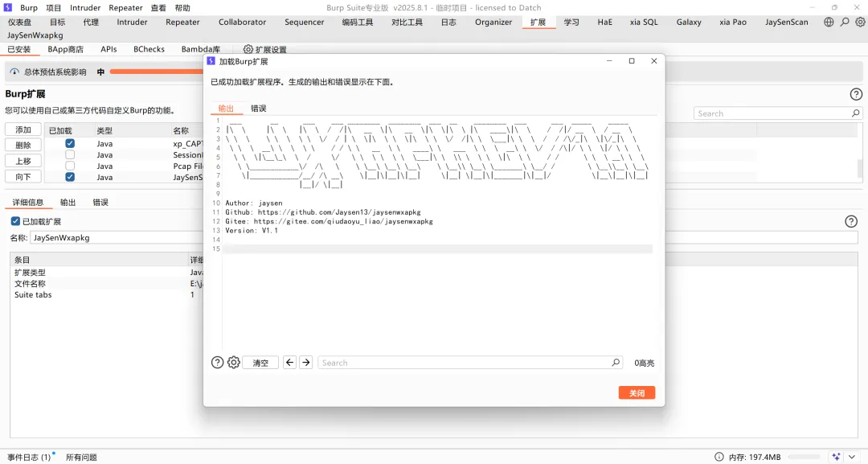The image size is (868, 464).
Task: Click the Gitee URL line in output
Action: tap(329, 221)
